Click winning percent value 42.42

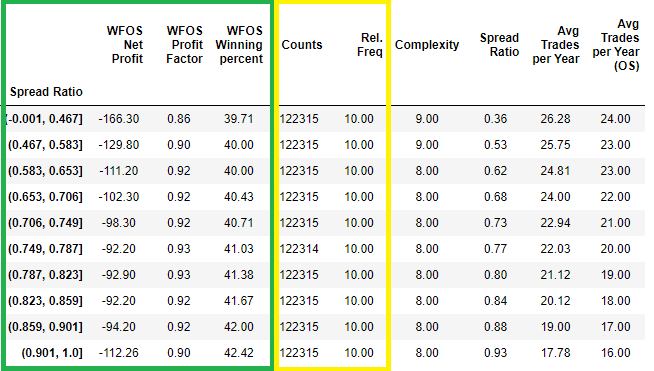239,353
